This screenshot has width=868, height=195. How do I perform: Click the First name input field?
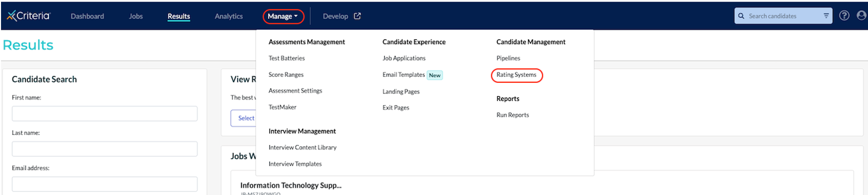105,114
